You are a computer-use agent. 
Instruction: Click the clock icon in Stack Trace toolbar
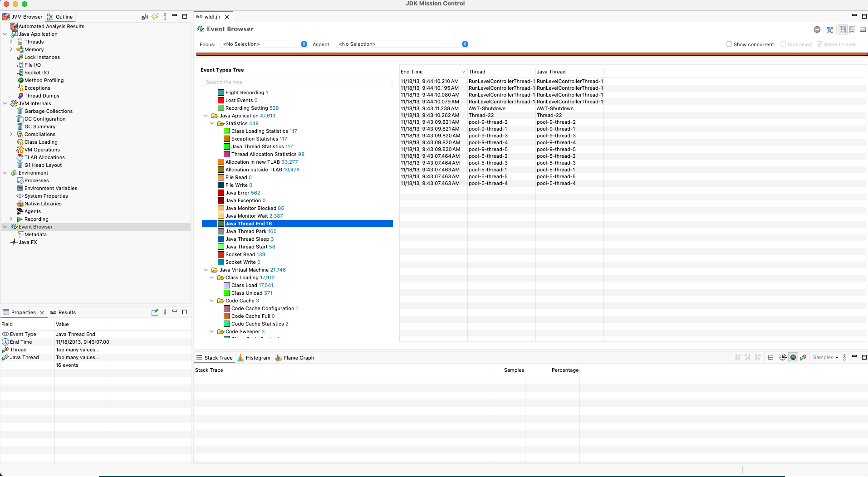tap(782, 358)
